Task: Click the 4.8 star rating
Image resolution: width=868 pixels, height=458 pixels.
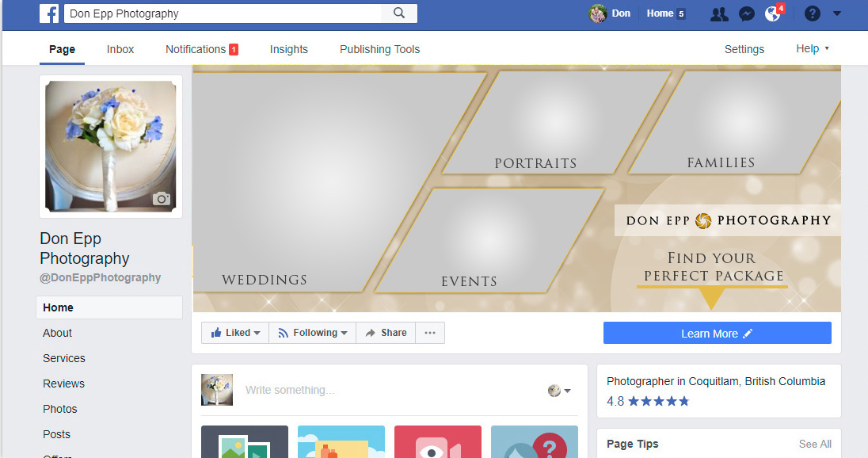Action: [648, 401]
